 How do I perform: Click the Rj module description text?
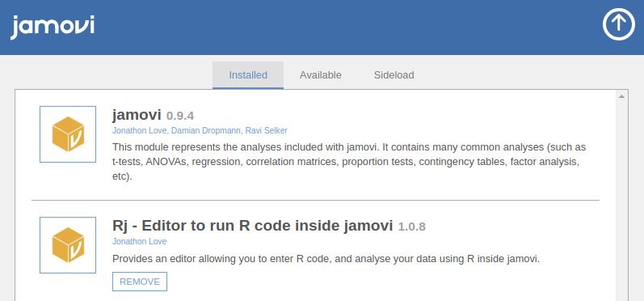326,259
